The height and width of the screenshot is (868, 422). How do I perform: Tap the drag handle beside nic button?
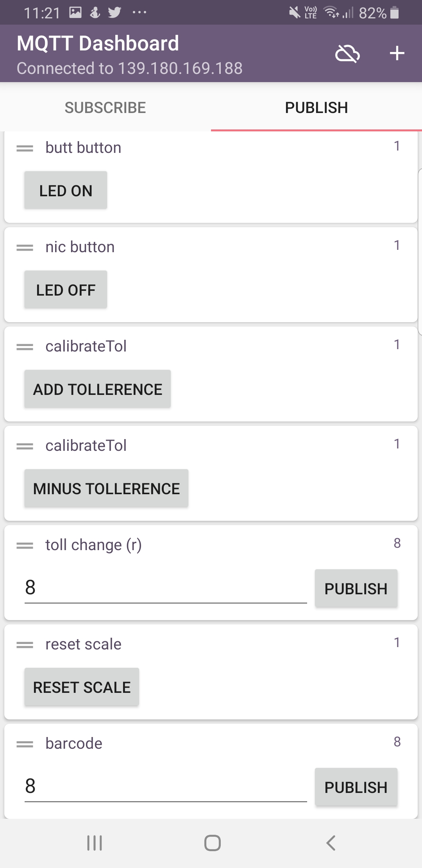(x=25, y=247)
